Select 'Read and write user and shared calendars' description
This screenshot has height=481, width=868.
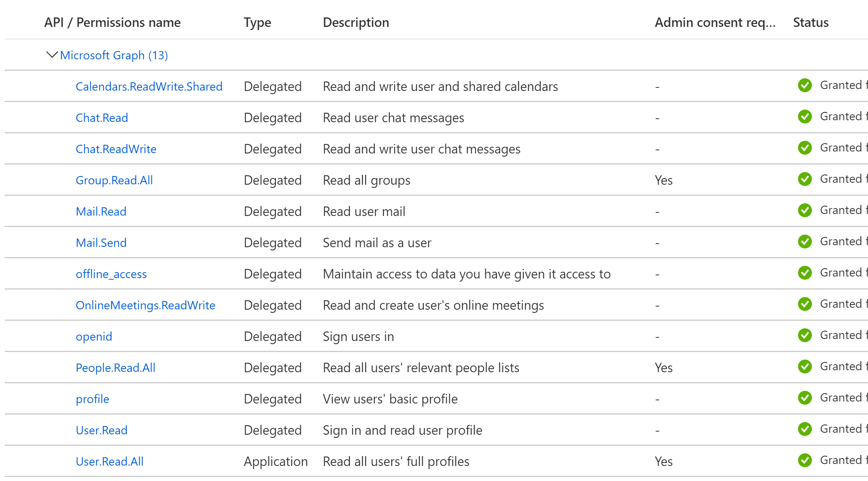tap(440, 87)
